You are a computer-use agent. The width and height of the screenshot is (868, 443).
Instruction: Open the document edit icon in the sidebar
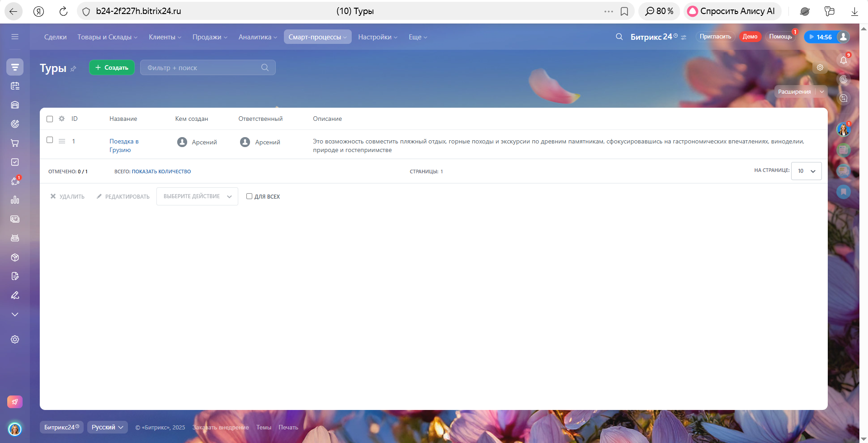15,276
